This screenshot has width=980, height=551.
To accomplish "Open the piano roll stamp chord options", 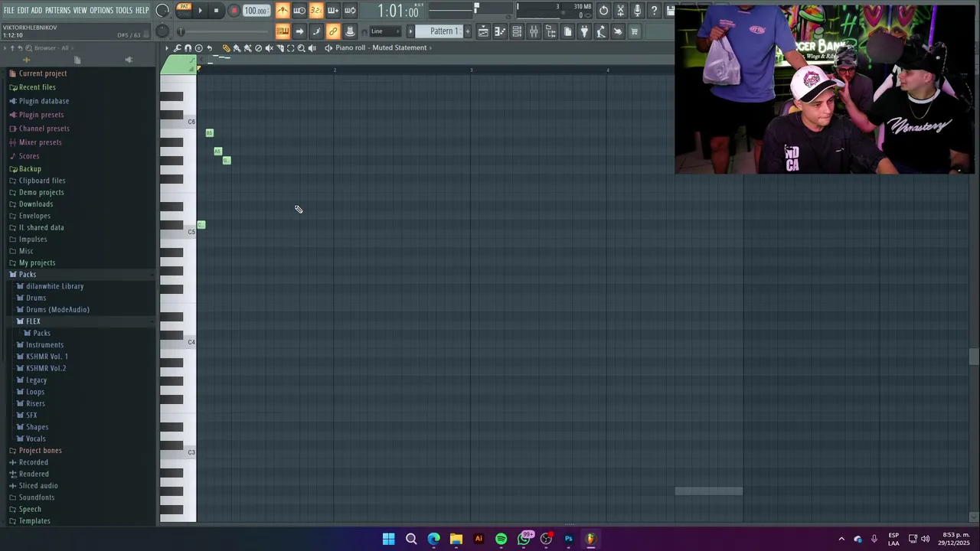I will point(198,47).
